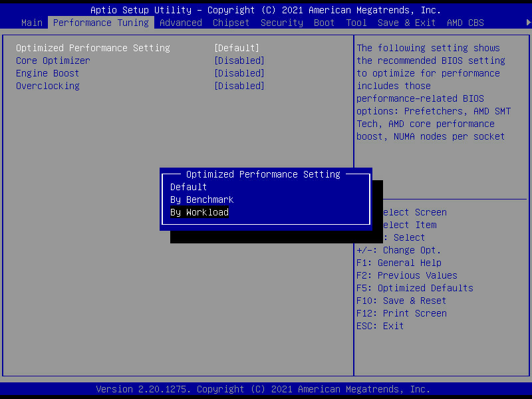Screen dimensions: 532x399
Task: Expand Core Optimizer [Disabled] value
Action: pyautogui.click(x=239, y=61)
